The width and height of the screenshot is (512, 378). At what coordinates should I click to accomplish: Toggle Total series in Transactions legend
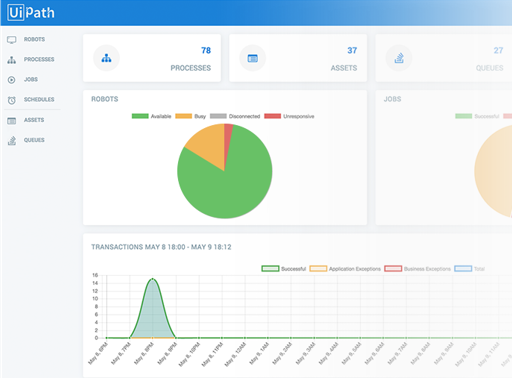coord(470,269)
